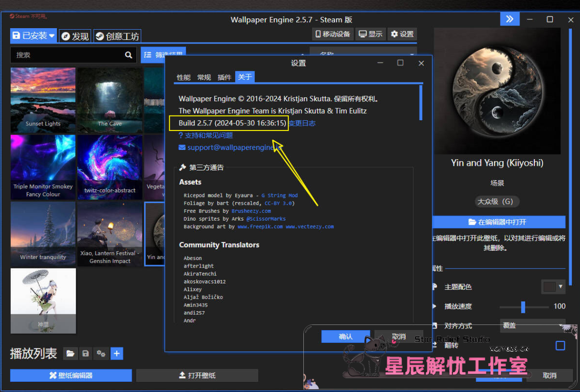This screenshot has height=392, width=580.
Task: Visit the www.vecteezy.com link
Action: pos(309,227)
